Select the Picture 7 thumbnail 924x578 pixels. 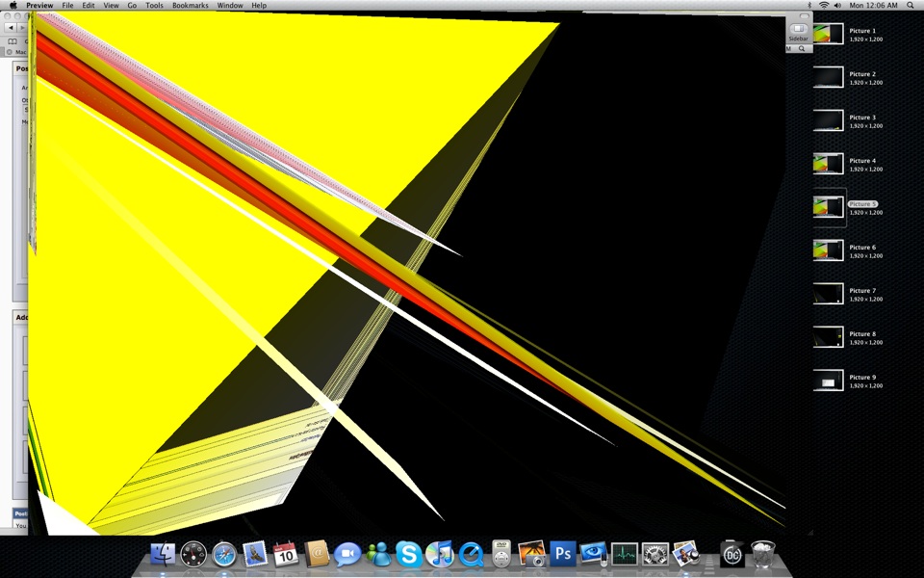[x=829, y=294]
